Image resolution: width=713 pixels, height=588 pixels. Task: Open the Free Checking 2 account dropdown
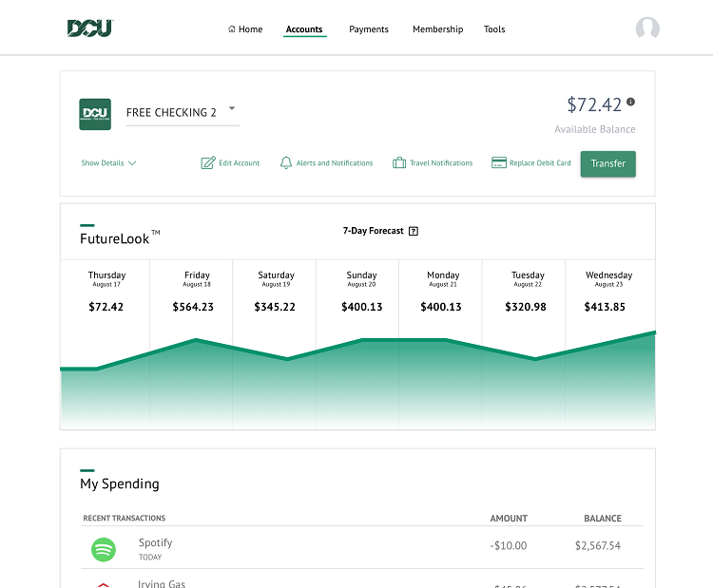pos(233,109)
